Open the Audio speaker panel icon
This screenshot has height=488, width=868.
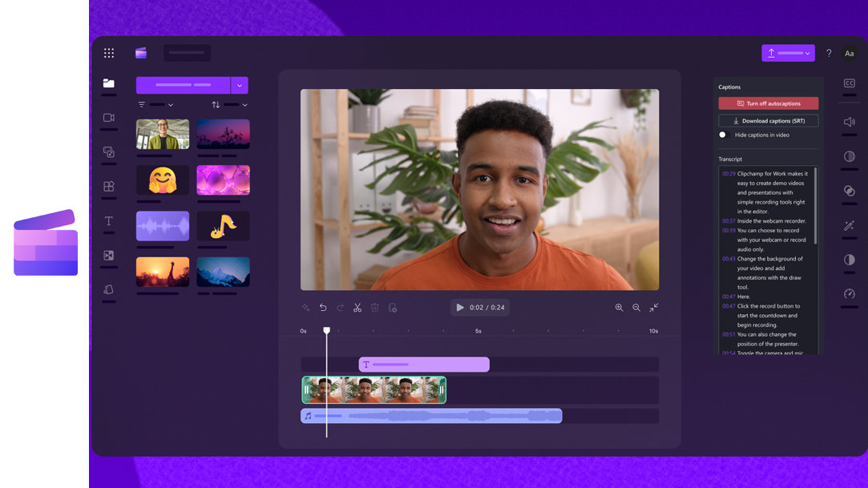(850, 122)
